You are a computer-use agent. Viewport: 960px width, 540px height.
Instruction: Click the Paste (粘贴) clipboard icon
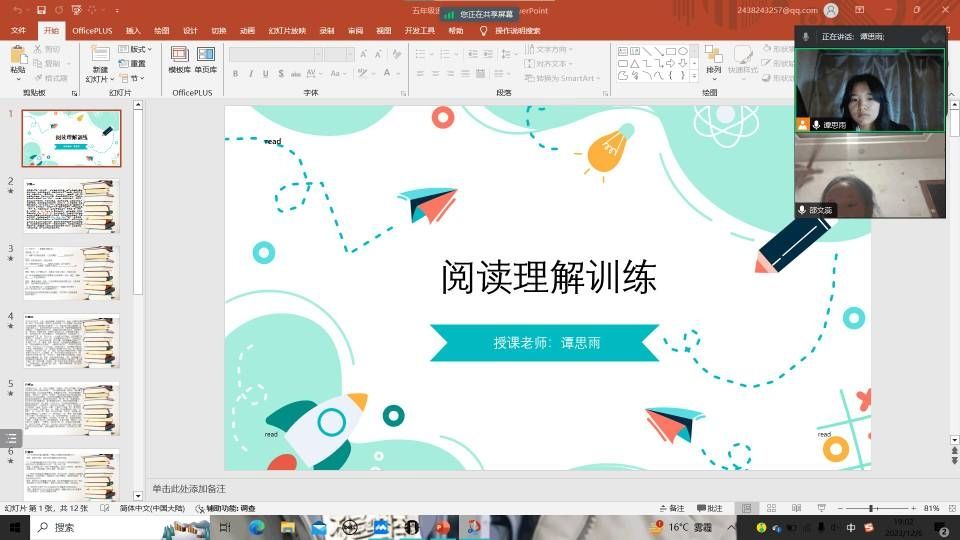pos(18,59)
